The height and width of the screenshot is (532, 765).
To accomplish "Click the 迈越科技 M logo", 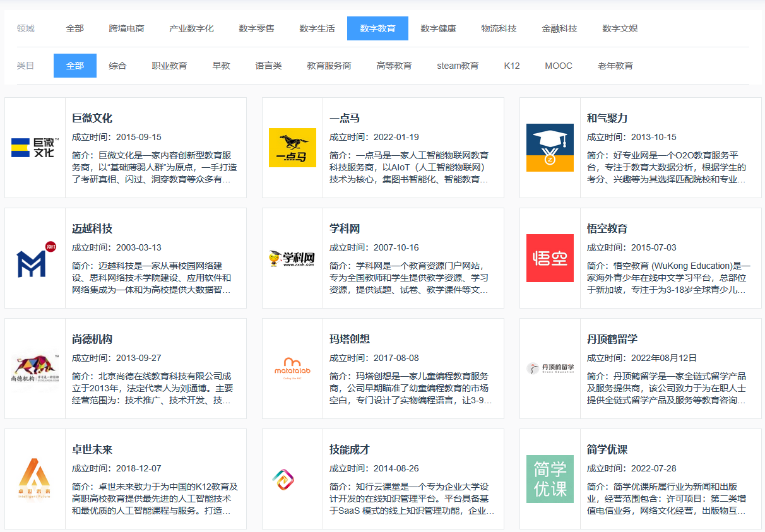I will tap(35, 257).
